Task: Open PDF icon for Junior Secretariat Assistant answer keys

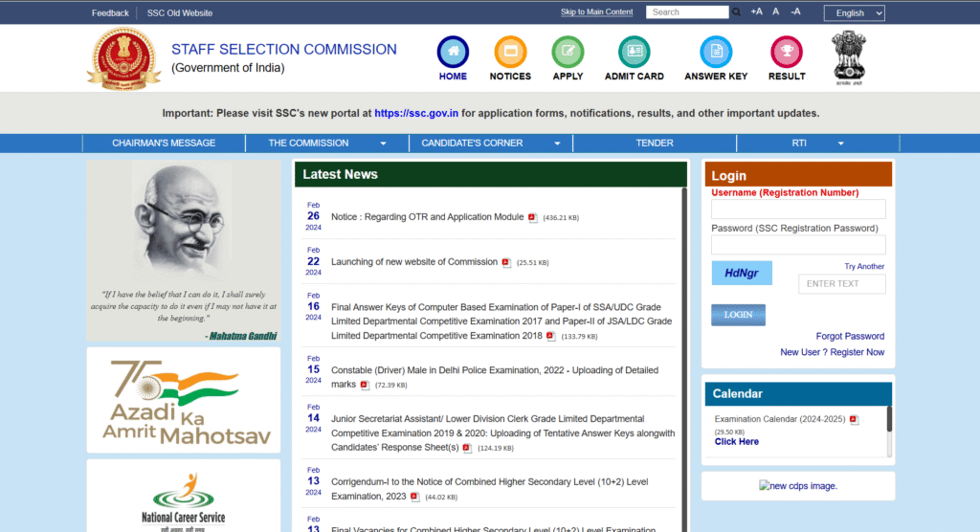Action: (x=467, y=448)
